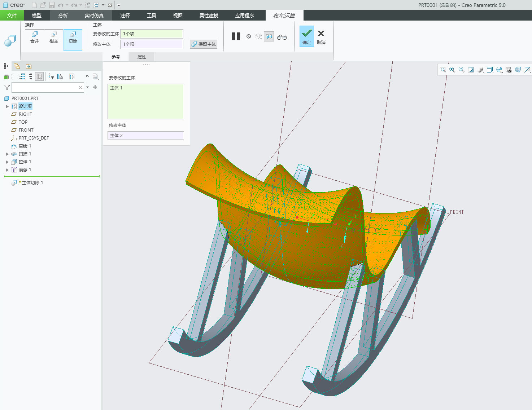Select the 合并 (merge) boolean operation

click(35, 38)
